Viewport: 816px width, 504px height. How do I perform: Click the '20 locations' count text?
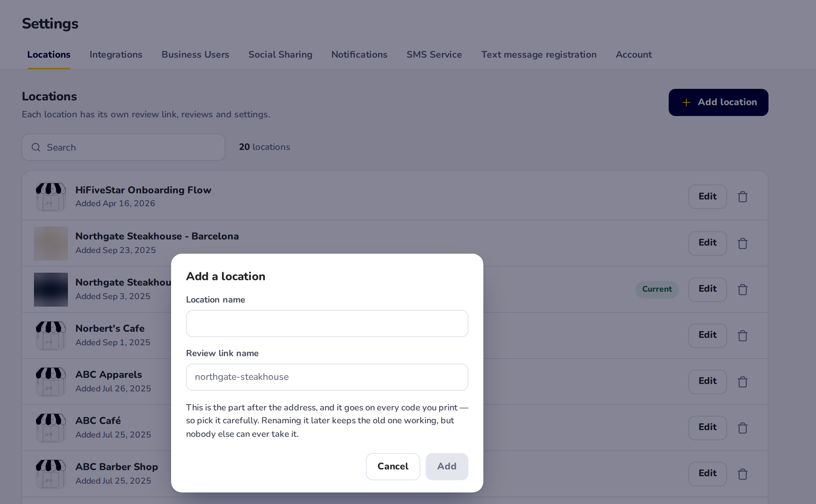(264, 147)
